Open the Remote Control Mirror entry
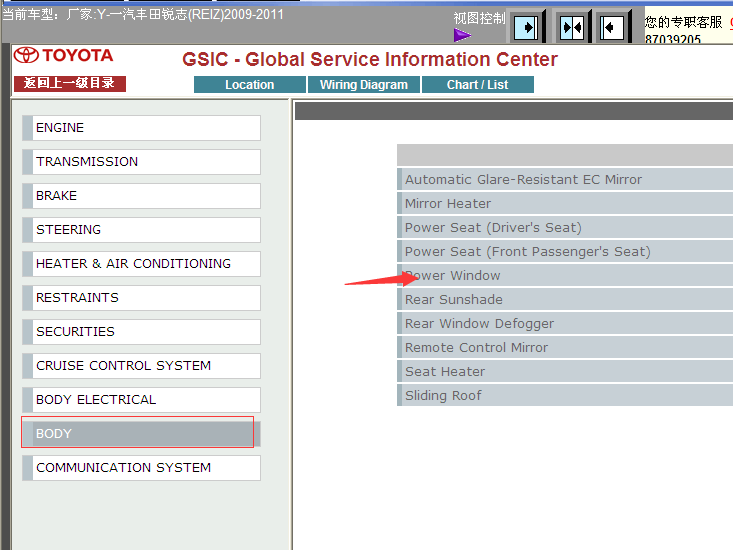The width and height of the screenshot is (733, 550). pos(565,347)
